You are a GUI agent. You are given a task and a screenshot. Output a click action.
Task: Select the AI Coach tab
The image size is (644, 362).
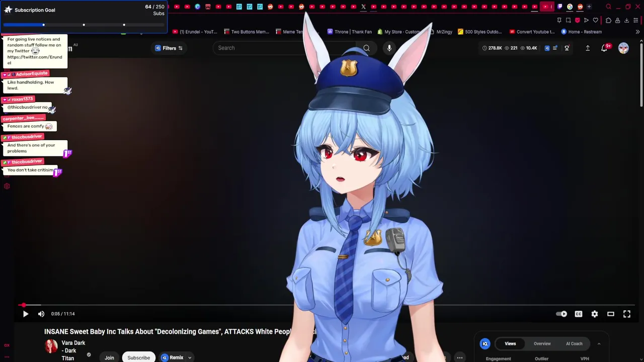click(574, 344)
